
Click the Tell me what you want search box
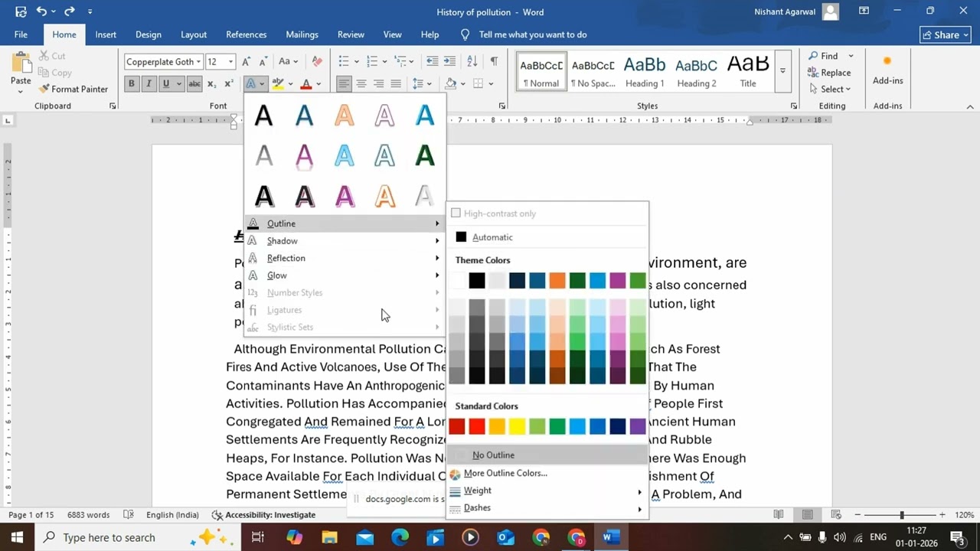pos(533,34)
